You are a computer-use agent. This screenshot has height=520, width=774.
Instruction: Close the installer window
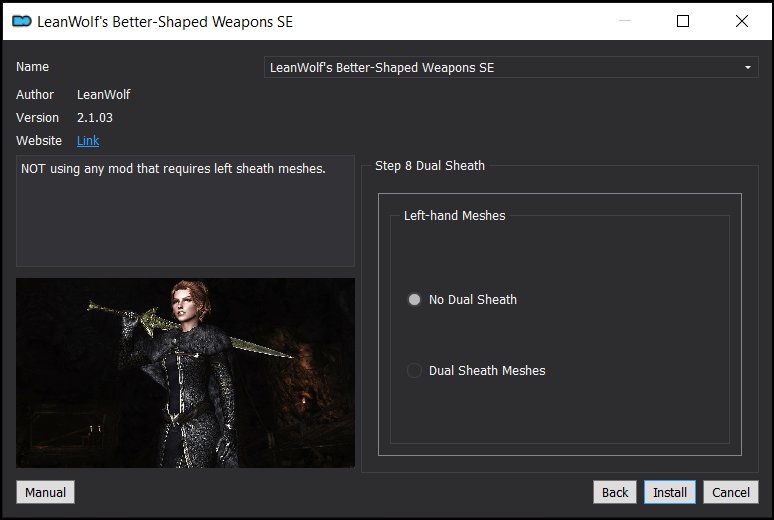tap(741, 21)
